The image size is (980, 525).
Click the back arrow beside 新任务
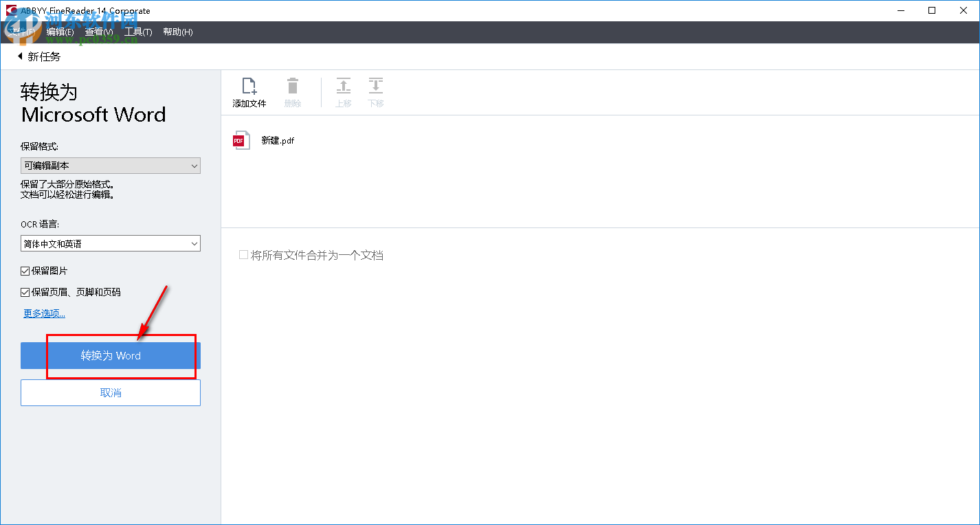point(19,56)
